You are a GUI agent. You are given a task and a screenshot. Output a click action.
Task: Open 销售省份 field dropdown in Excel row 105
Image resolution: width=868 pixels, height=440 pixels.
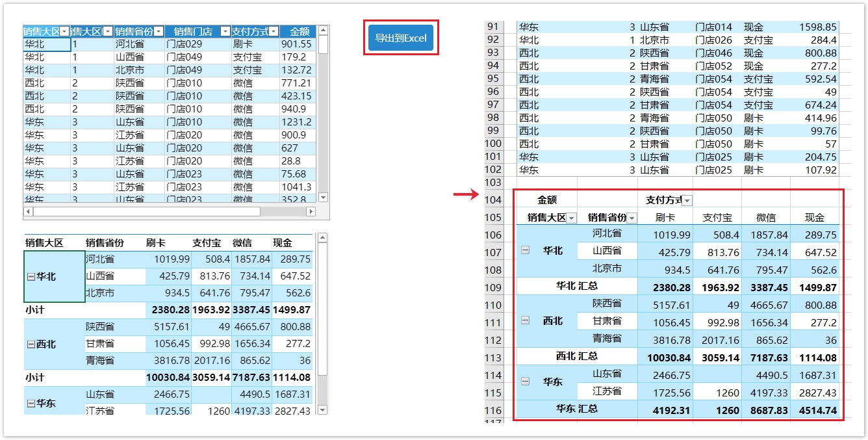pos(632,218)
